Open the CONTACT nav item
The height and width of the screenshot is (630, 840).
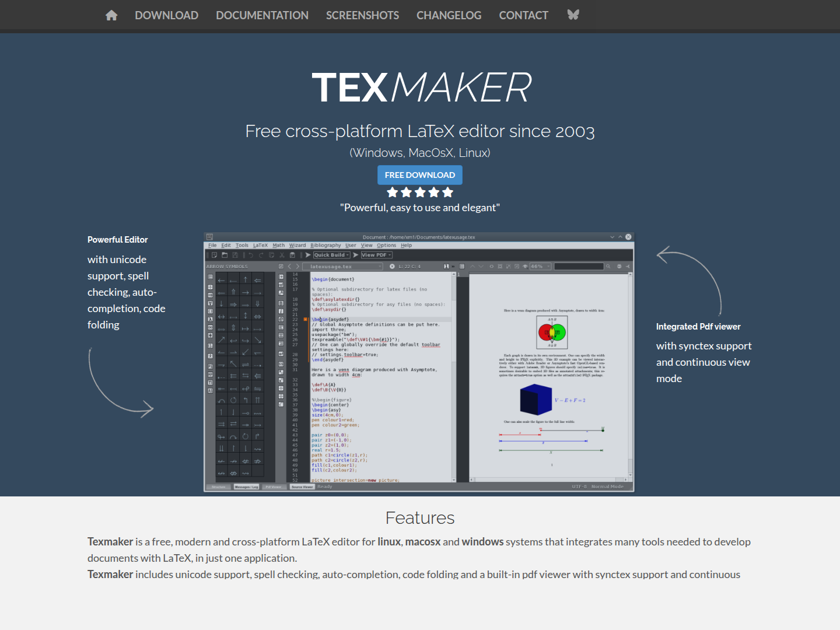tap(523, 15)
